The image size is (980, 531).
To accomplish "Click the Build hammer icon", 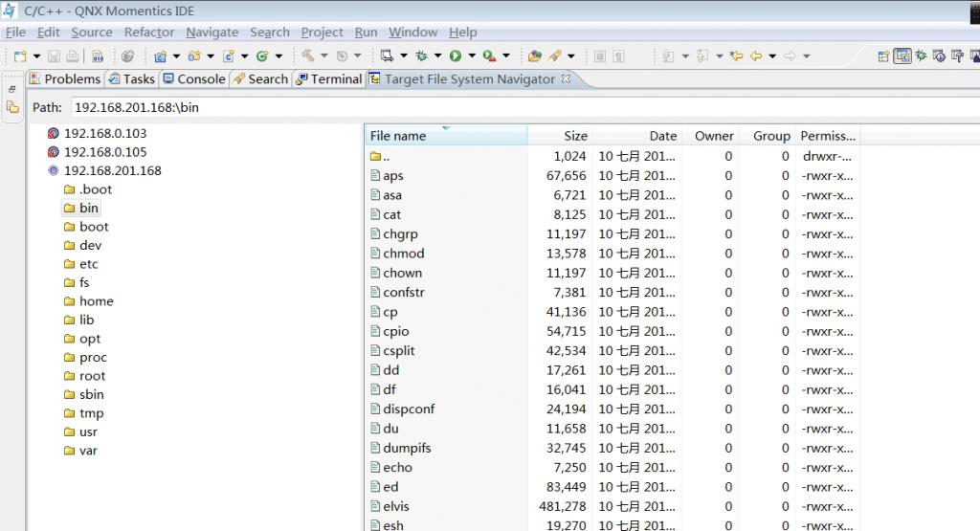I will (307, 56).
